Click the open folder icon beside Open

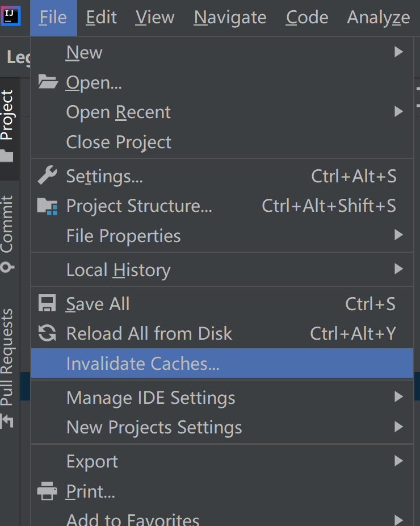[x=48, y=83]
